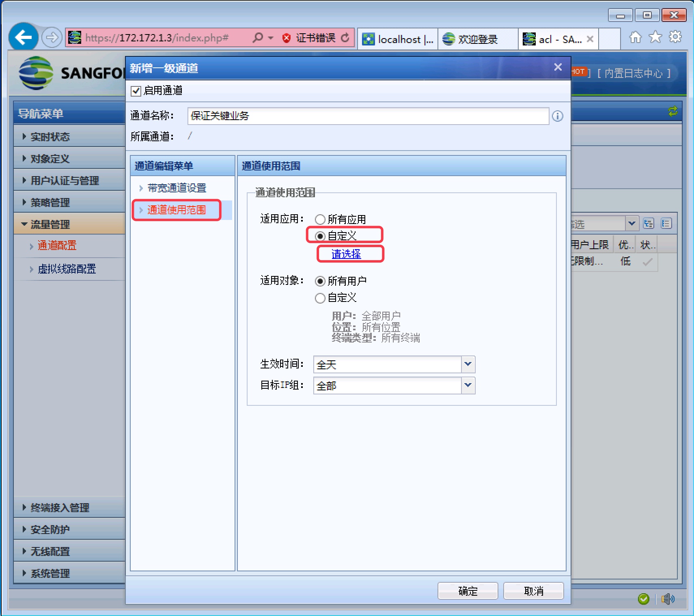Switch to localhost browser tab
Screen dimensions: 694x616
(398, 39)
